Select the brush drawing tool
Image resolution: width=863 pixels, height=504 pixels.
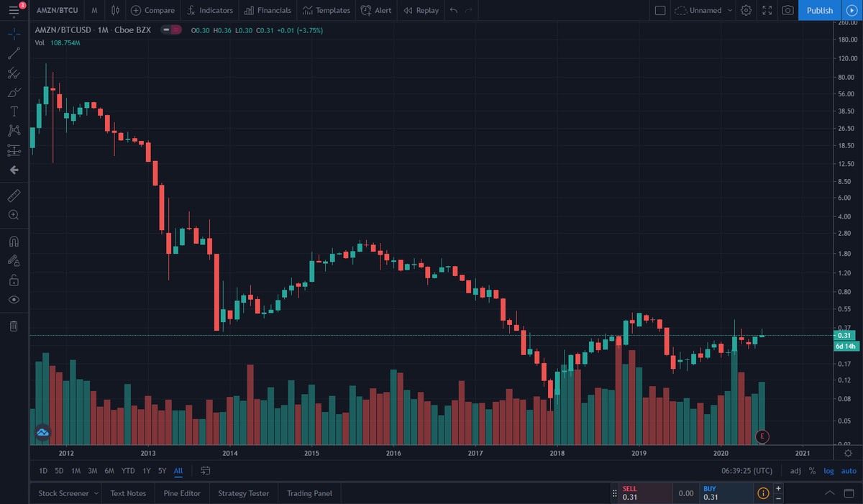(14, 92)
